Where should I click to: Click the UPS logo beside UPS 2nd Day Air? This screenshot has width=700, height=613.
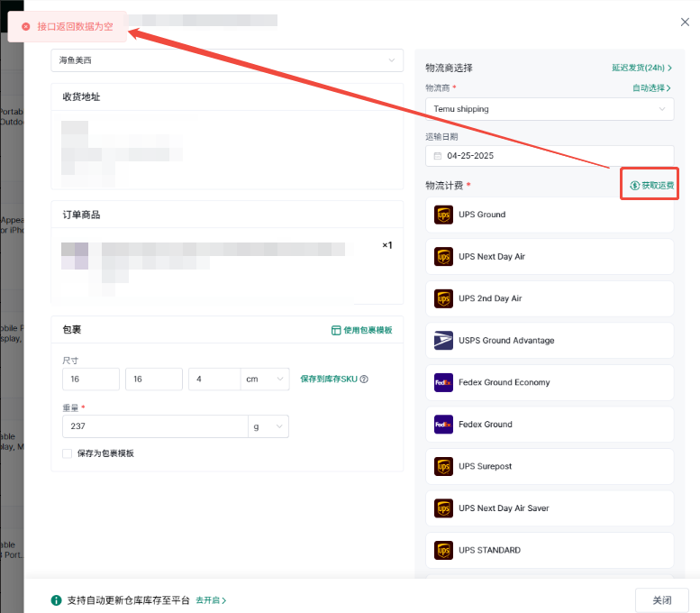tap(443, 298)
